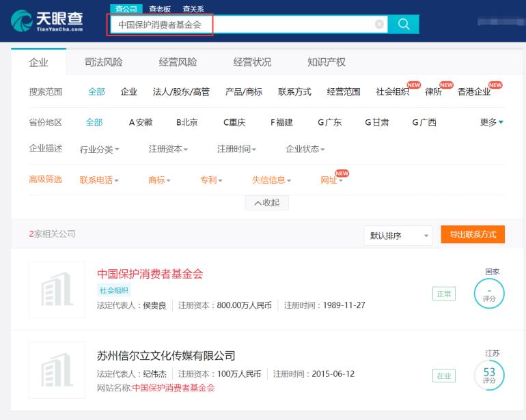Click the 2家相关公司 count text

click(52, 234)
